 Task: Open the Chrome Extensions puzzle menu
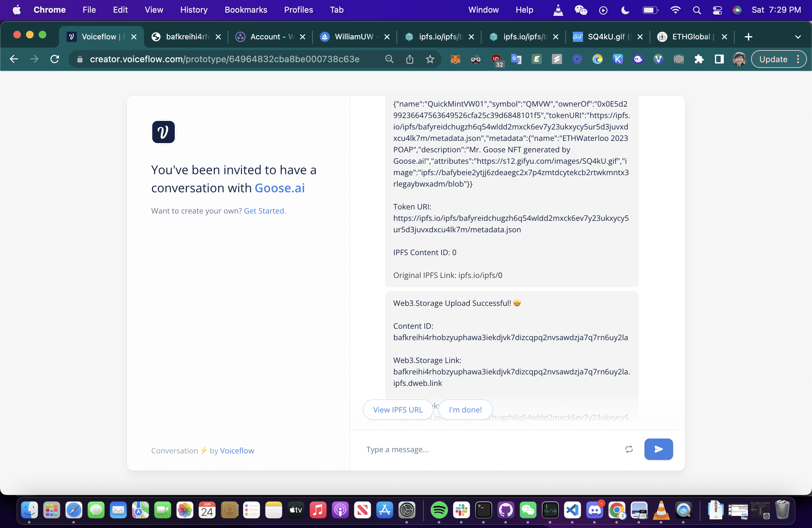699,59
